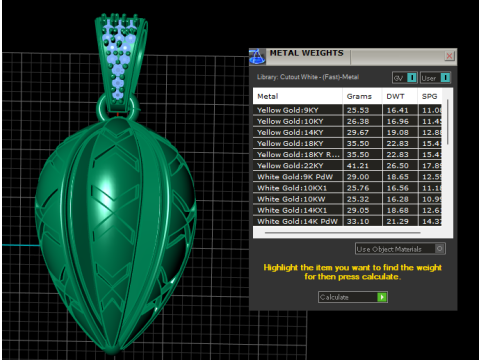Select the Yellow Gold:9KY row

pos(347,110)
